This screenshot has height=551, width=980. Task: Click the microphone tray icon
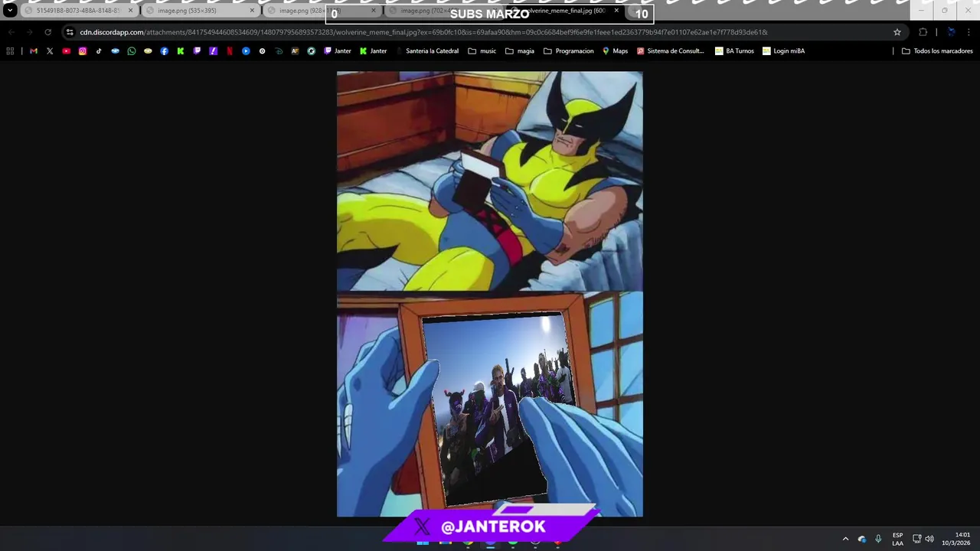(x=878, y=539)
